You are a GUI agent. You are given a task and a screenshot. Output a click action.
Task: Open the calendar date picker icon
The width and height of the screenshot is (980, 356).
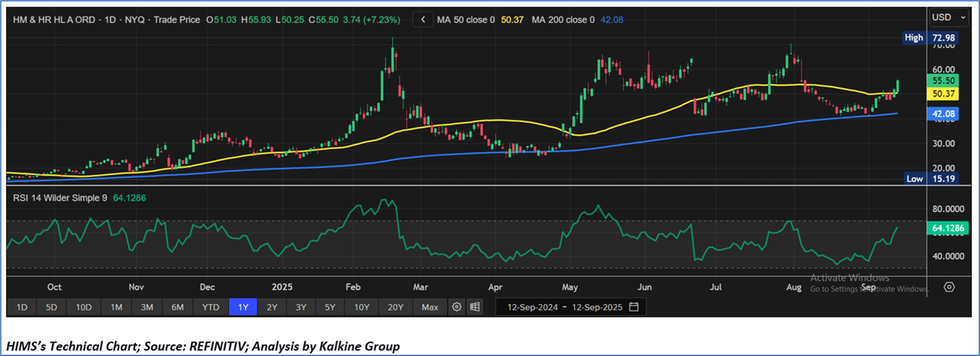tap(634, 307)
